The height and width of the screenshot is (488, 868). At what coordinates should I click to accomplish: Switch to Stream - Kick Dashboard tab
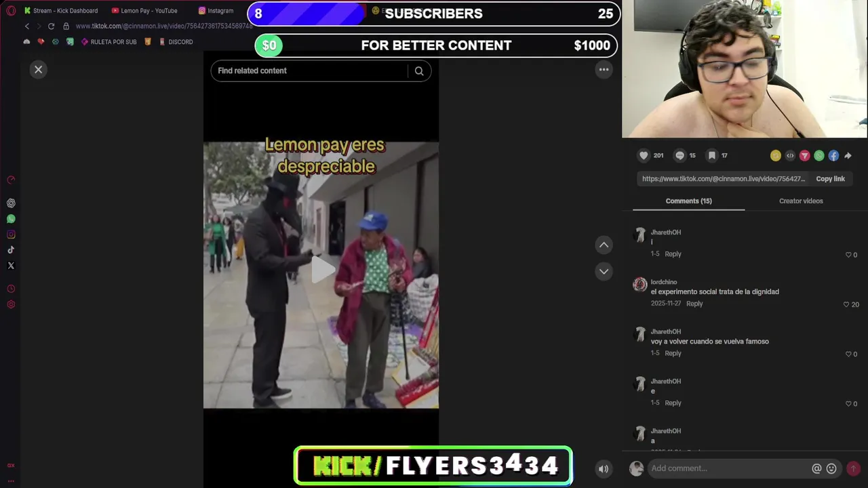61,11
